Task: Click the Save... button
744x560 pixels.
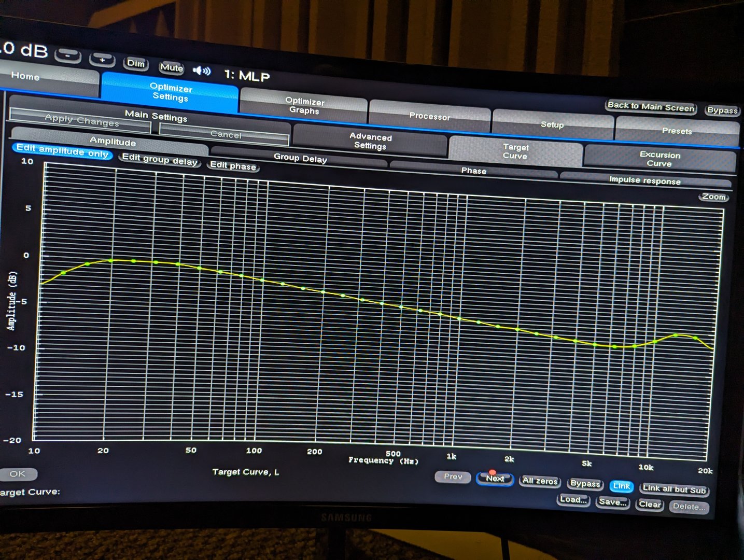Action: click(613, 502)
